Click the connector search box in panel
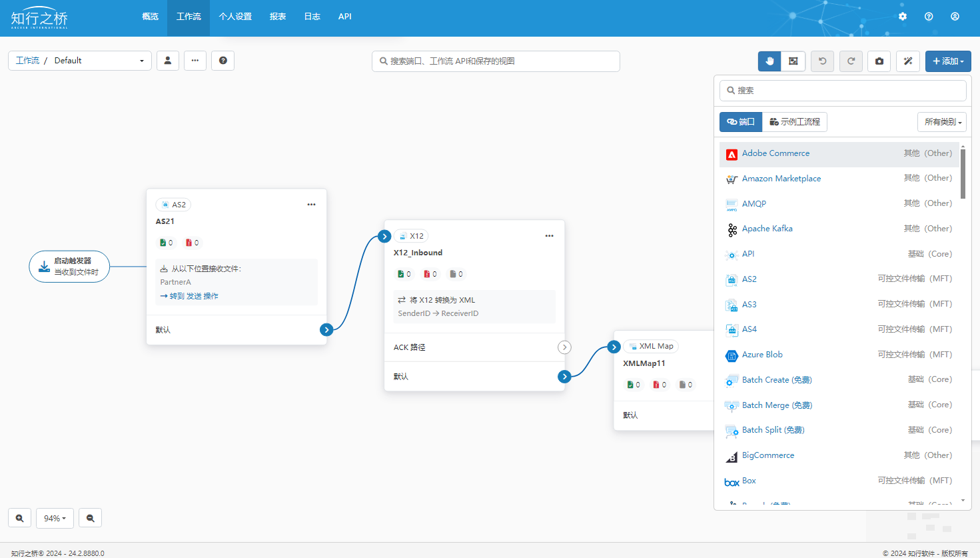Viewport: 980px width, 558px height. click(x=843, y=91)
